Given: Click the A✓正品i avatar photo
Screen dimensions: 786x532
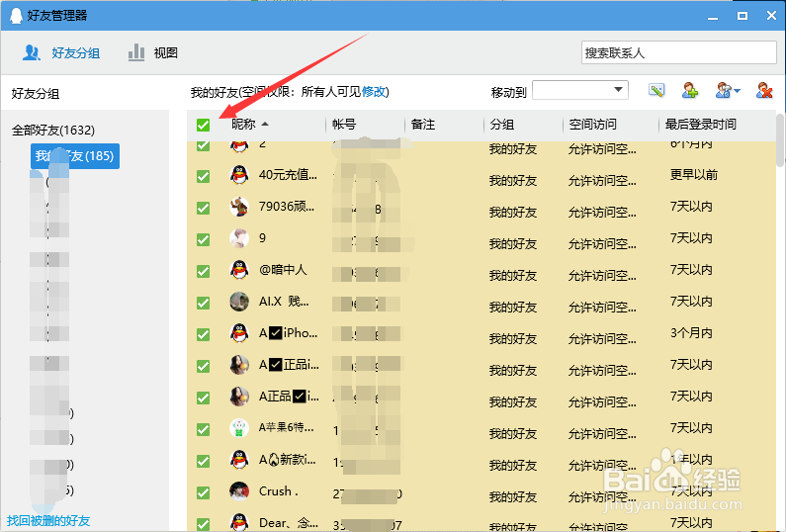Looking at the screenshot, I should click(239, 365).
